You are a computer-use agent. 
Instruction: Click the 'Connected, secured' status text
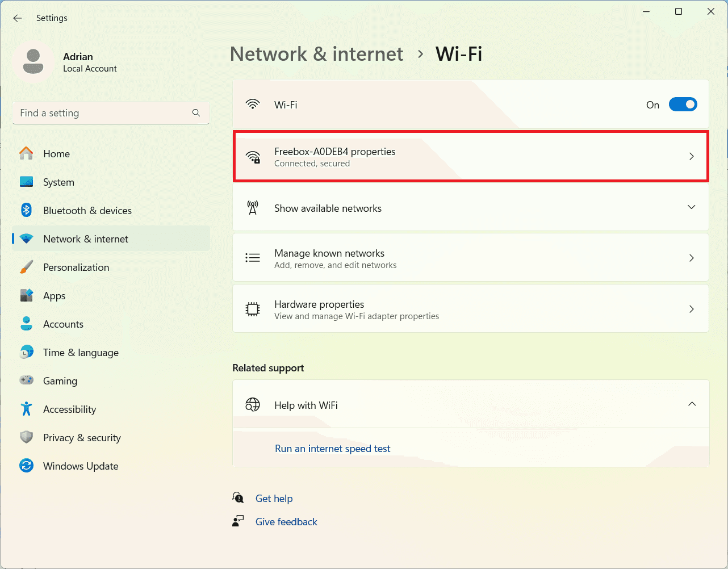tap(312, 164)
